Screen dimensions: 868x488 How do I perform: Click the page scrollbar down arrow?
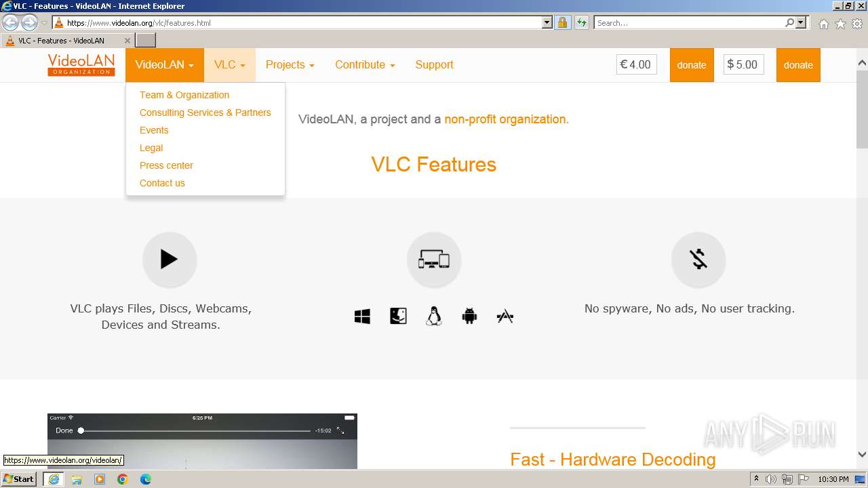click(862, 455)
